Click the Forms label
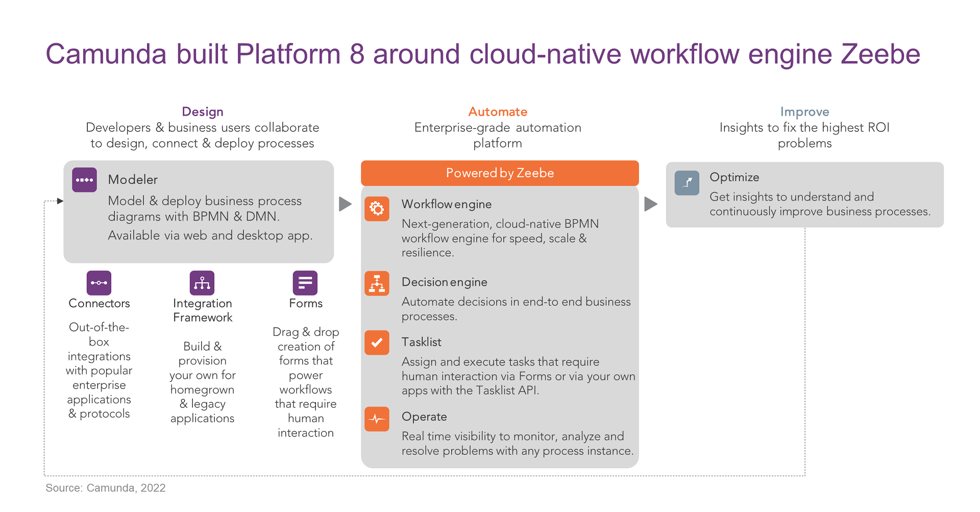 (306, 303)
